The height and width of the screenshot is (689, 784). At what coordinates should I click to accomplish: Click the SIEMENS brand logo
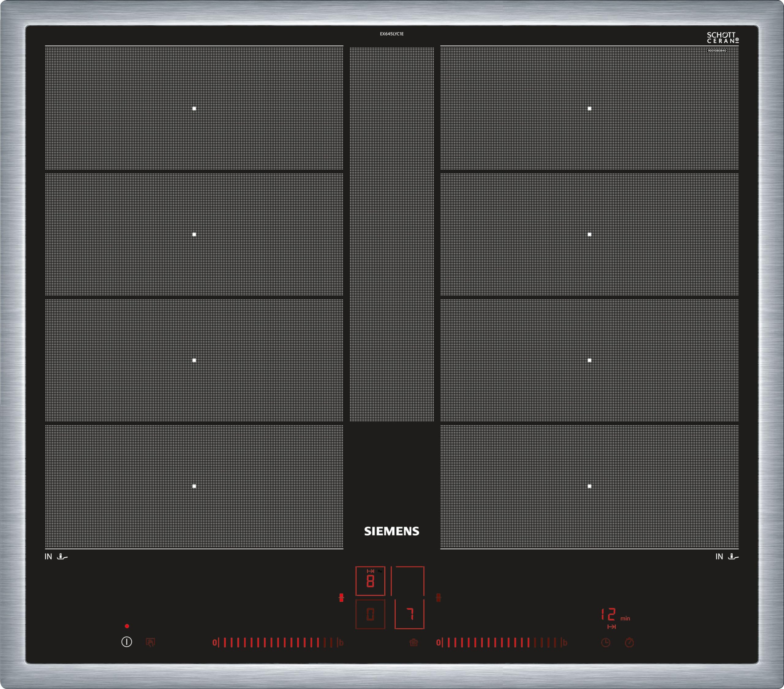click(392, 531)
